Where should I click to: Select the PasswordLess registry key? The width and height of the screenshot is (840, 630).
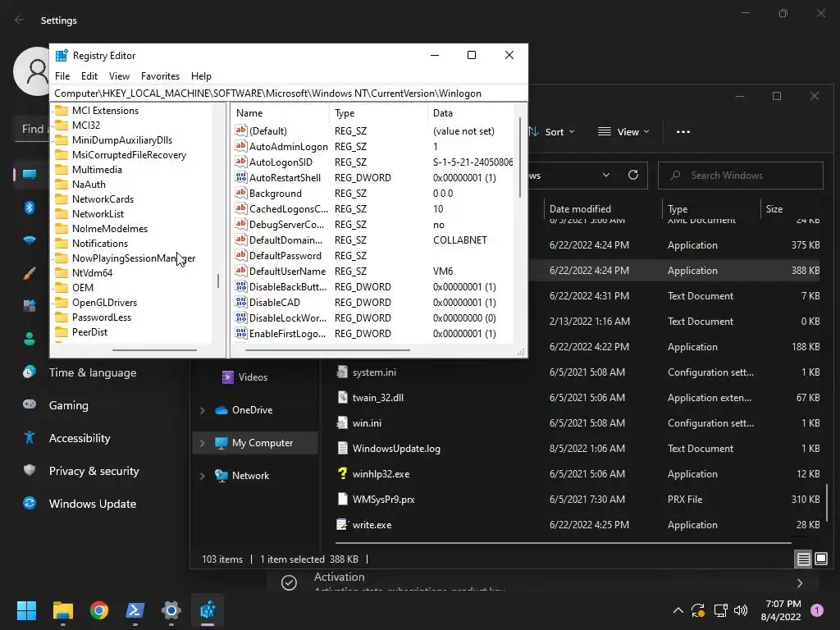tap(101, 317)
